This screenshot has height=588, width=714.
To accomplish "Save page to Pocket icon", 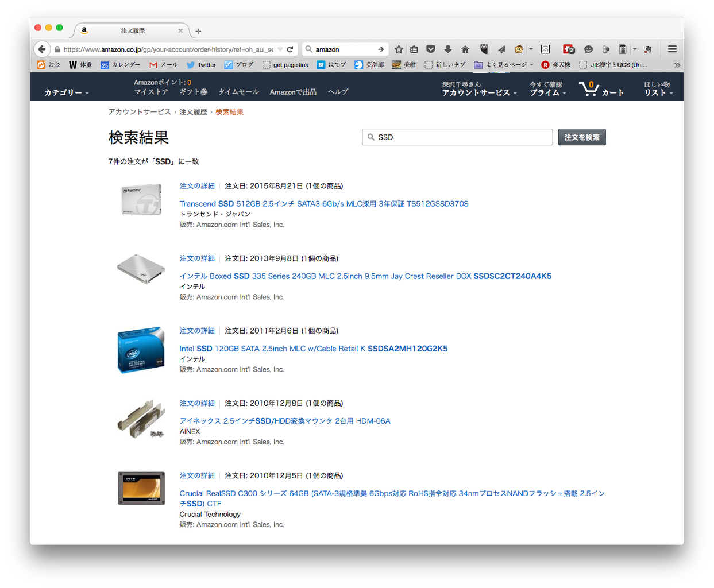I will (431, 49).
